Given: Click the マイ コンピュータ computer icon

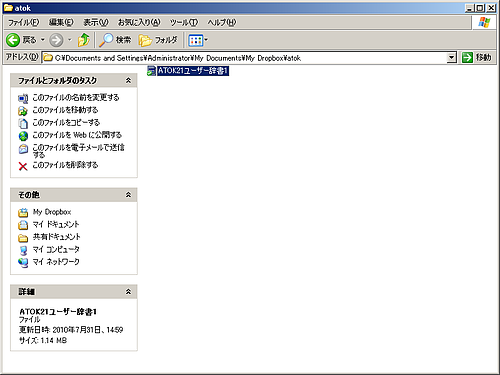Looking at the screenshot, I should point(23,250).
